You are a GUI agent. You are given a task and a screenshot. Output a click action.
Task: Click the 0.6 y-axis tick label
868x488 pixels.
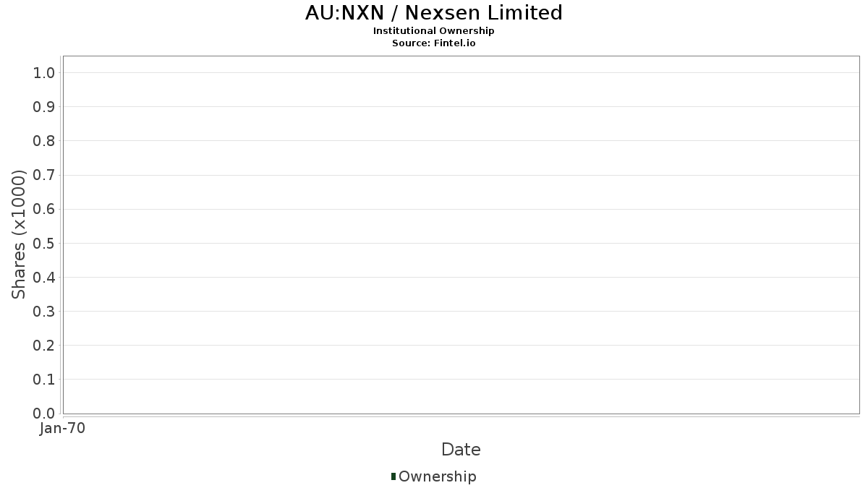44,209
